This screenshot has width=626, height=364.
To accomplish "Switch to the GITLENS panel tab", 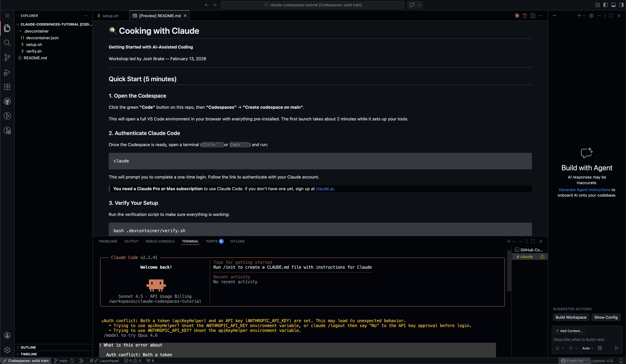I will 237,241.
